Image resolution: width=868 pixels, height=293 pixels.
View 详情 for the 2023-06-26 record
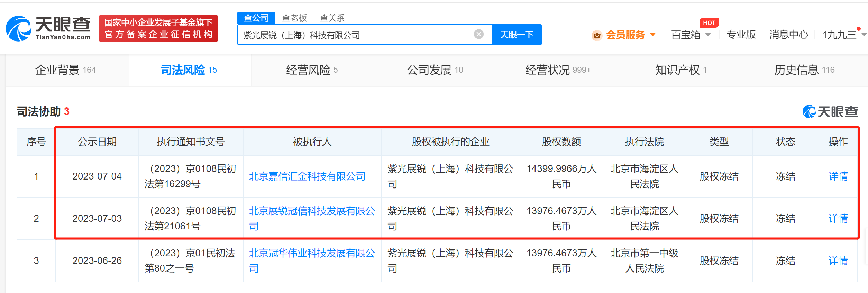838,261
